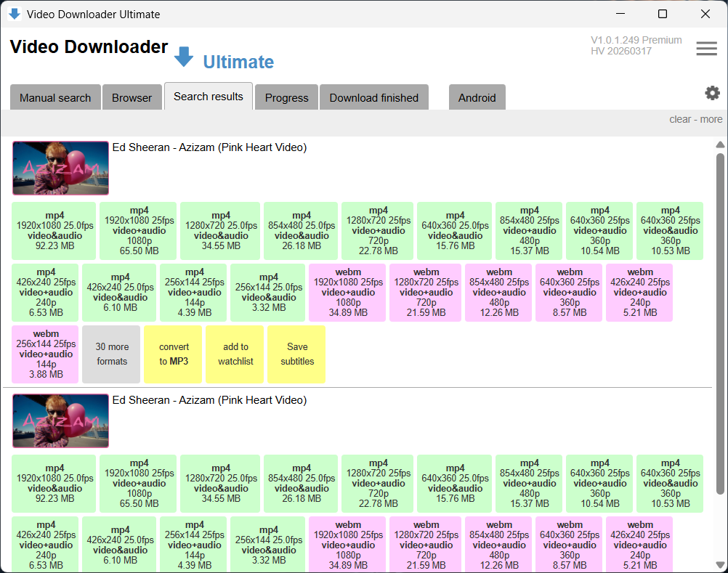Image resolution: width=728 pixels, height=573 pixels.
Task: Choose first result's mp4 480p 15.37 MB
Action: click(x=529, y=231)
